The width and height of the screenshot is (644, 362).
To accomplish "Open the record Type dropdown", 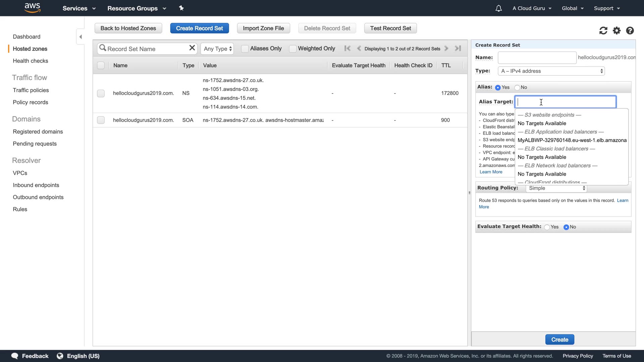I will [x=552, y=71].
